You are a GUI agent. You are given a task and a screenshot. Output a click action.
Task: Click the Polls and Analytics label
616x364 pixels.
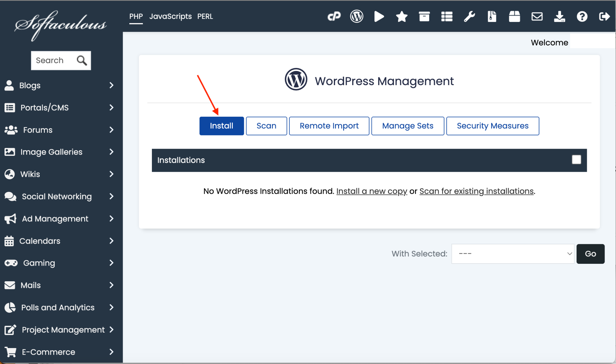(x=58, y=307)
